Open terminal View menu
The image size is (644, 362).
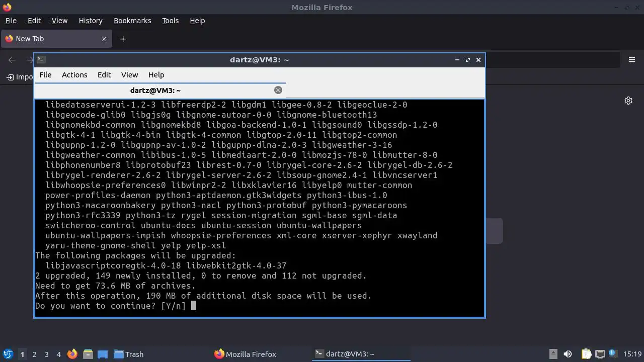point(129,75)
